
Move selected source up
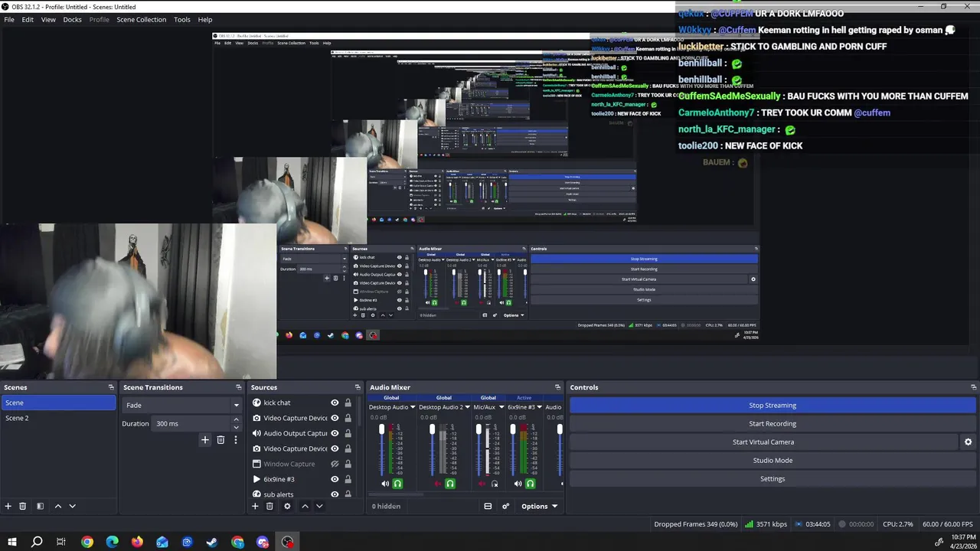tap(305, 506)
